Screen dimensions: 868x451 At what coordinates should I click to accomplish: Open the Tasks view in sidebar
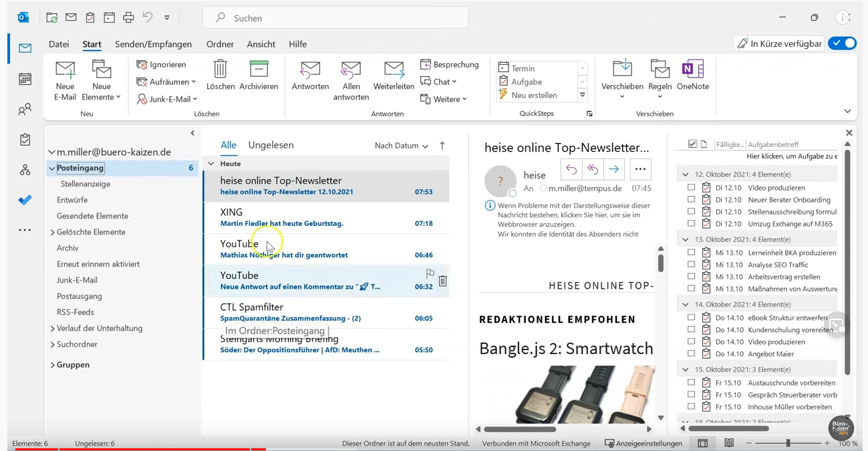coord(25,140)
